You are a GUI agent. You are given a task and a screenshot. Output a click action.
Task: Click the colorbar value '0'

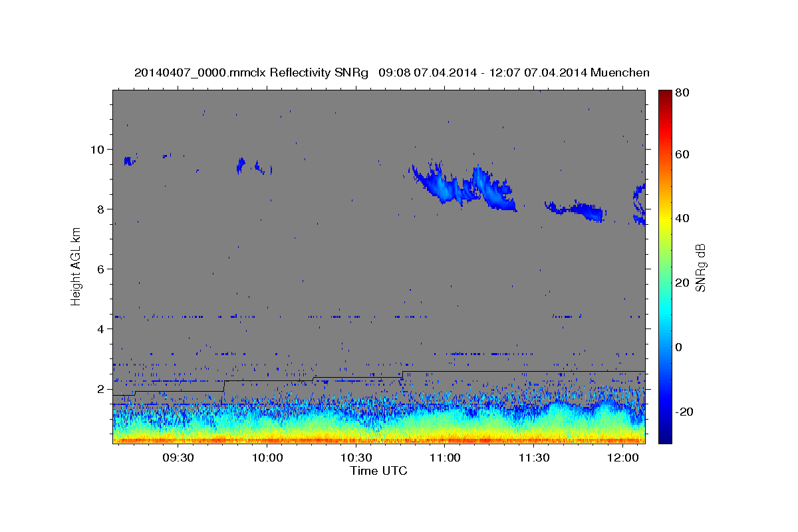(x=679, y=347)
